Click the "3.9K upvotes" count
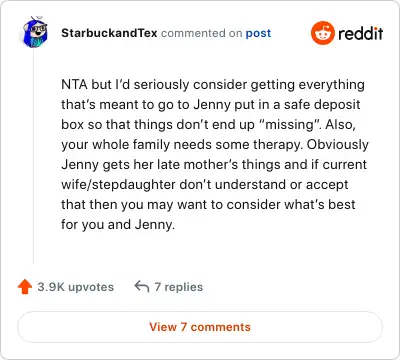400x360 pixels. click(76, 287)
